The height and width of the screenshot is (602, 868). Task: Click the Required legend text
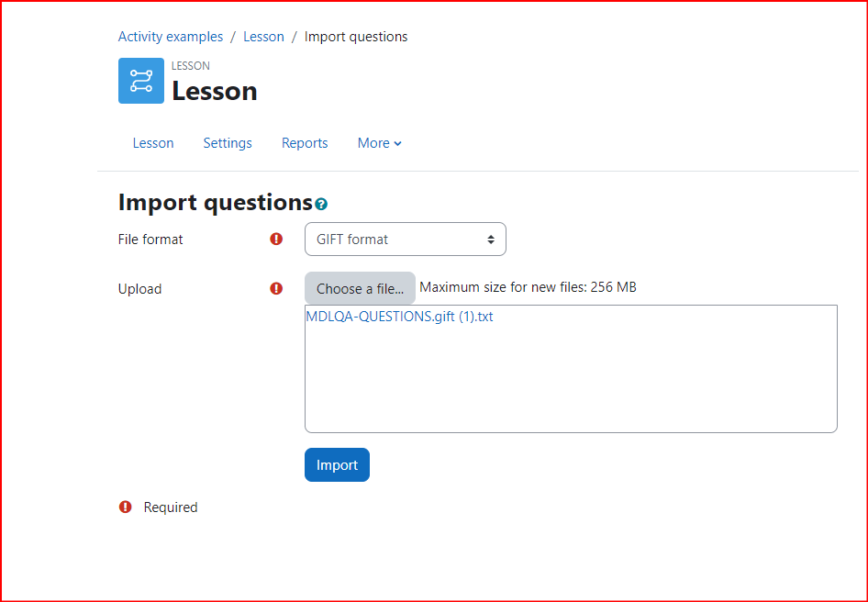171,507
